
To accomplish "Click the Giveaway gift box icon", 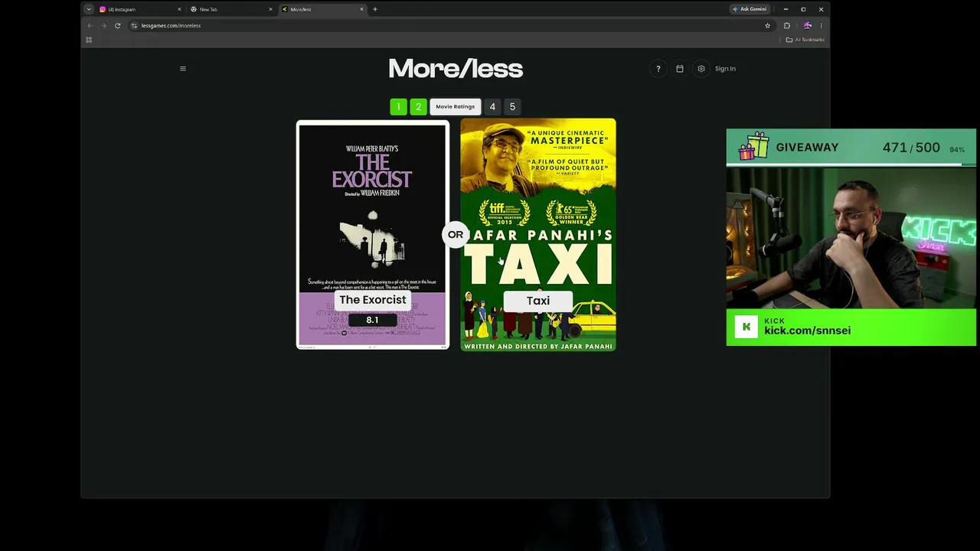I will coord(753,145).
